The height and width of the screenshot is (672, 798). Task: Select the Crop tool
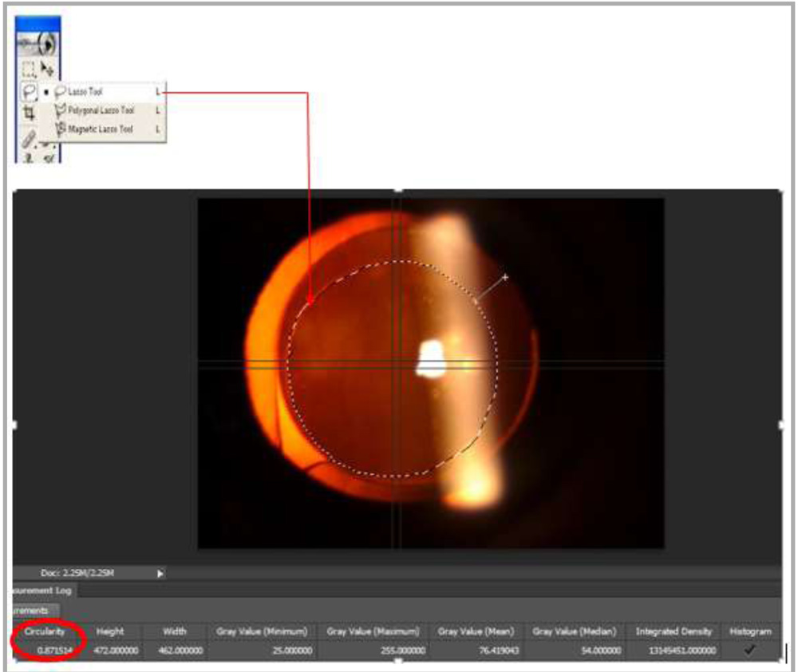click(x=29, y=113)
